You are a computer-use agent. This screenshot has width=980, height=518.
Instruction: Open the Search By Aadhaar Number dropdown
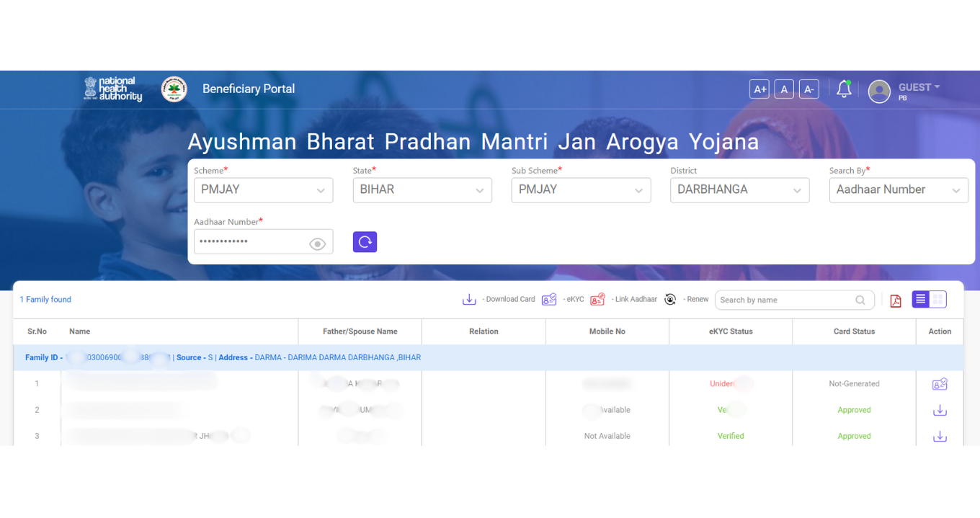[898, 190]
